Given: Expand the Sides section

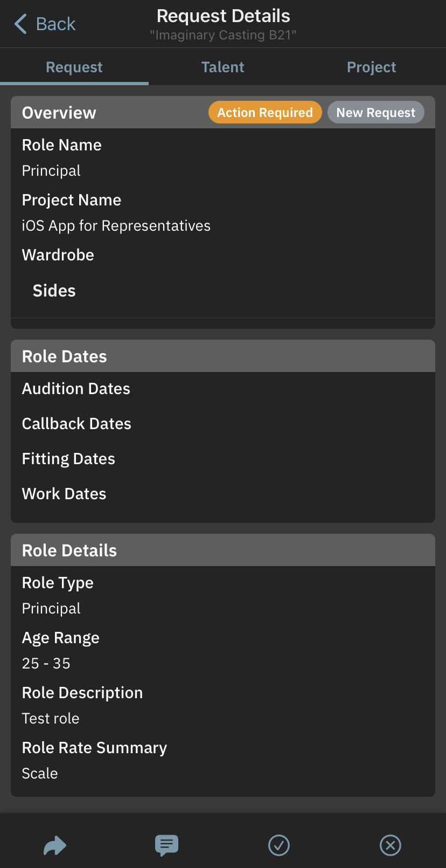Looking at the screenshot, I should pos(54,291).
